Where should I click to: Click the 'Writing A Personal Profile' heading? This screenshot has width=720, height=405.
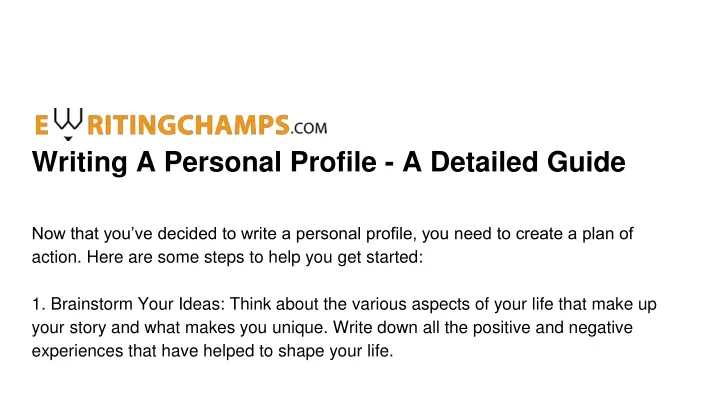[x=204, y=162]
